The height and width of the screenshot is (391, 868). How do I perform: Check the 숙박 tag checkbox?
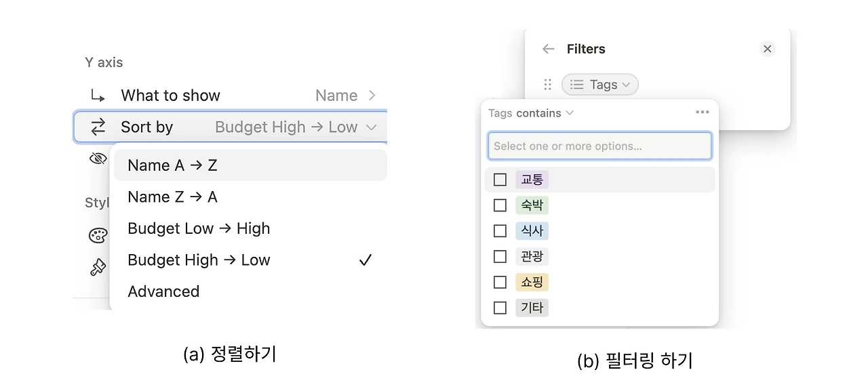[500, 205]
